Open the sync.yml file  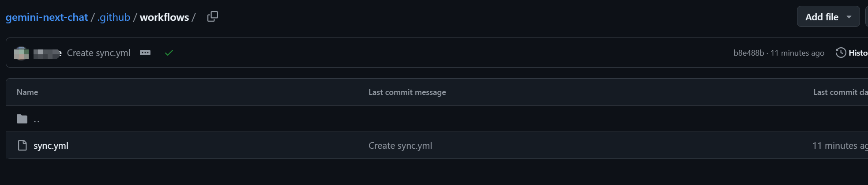click(51, 146)
